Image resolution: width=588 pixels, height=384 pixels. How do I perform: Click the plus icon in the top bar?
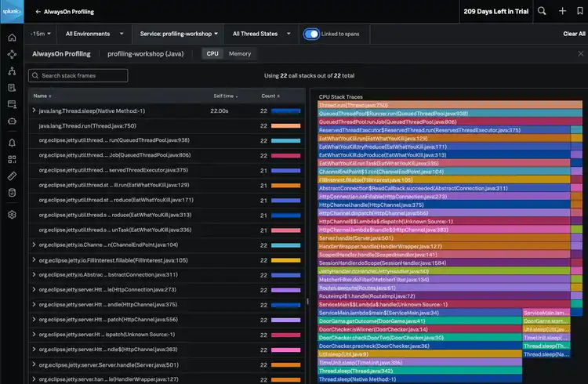[x=562, y=11]
